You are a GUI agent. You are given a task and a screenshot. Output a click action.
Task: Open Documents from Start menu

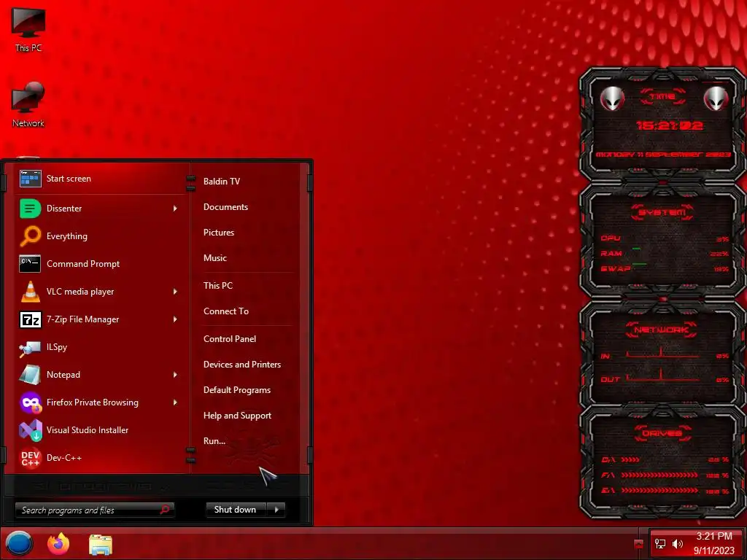[226, 207]
